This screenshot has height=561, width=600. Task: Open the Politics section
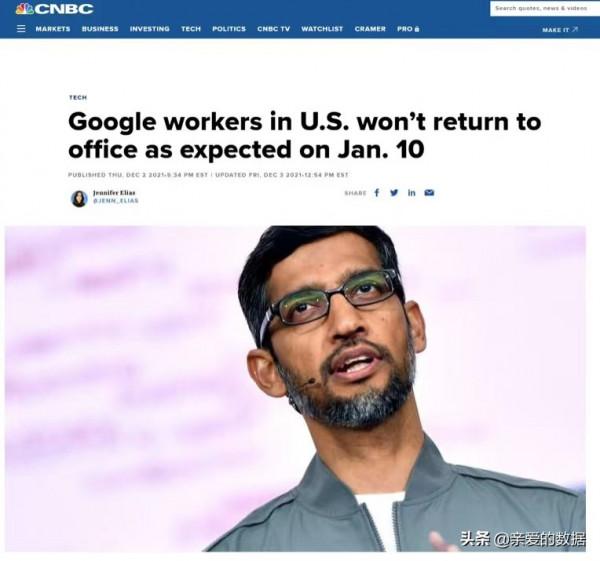coord(229,29)
